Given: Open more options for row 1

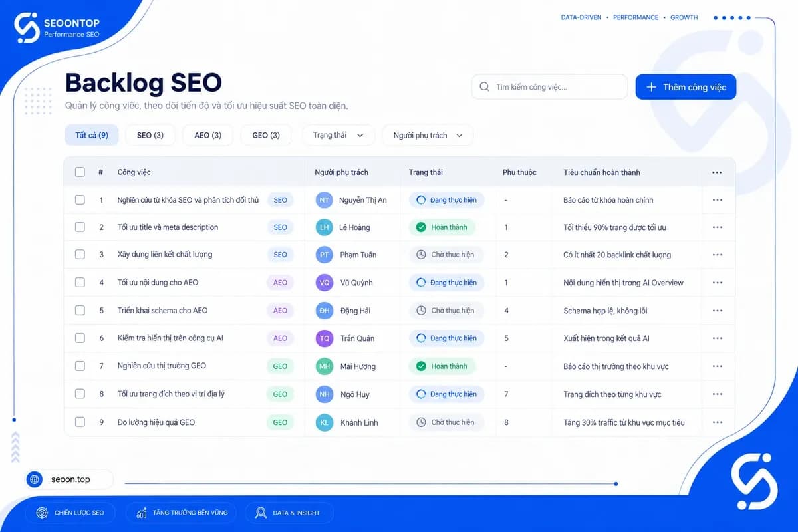Looking at the screenshot, I should tap(717, 199).
